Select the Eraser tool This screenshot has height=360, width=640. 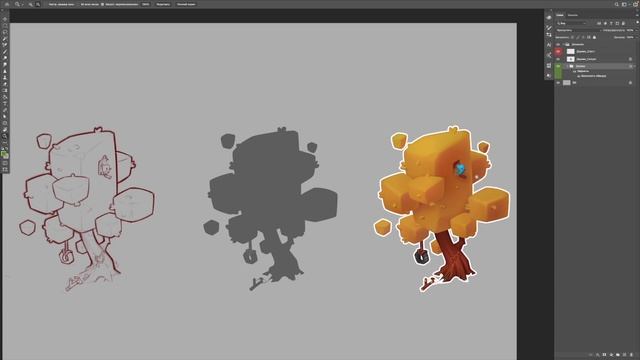coord(5,84)
